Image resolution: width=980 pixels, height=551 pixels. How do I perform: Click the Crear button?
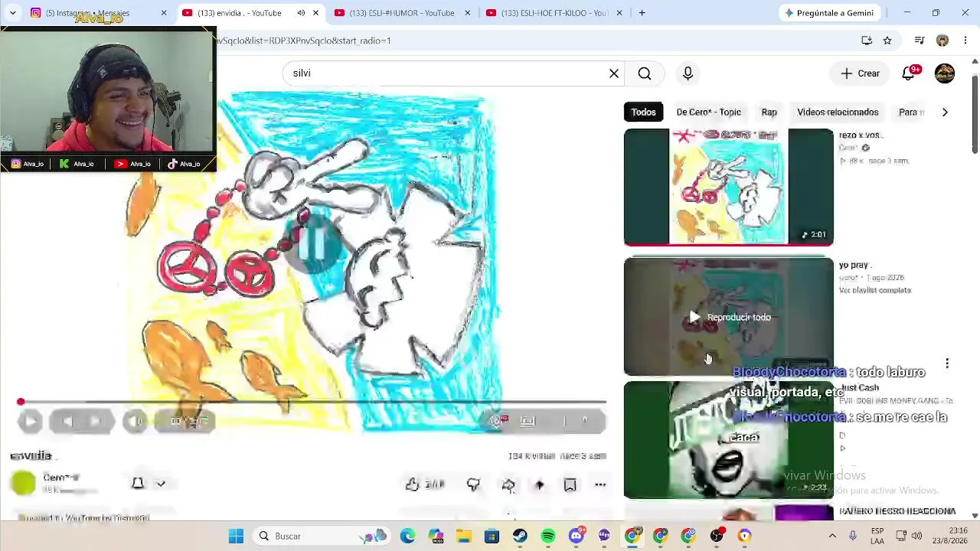click(x=860, y=73)
